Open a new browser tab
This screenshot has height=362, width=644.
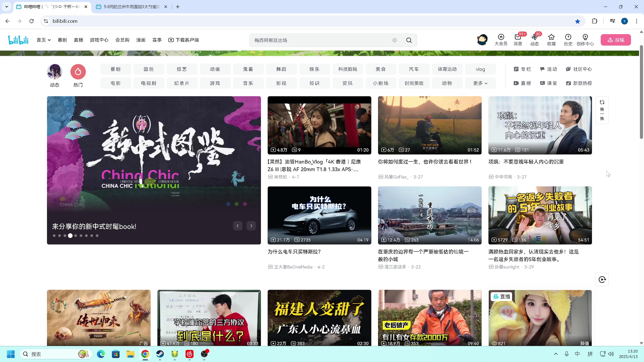[x=178, y=7]
